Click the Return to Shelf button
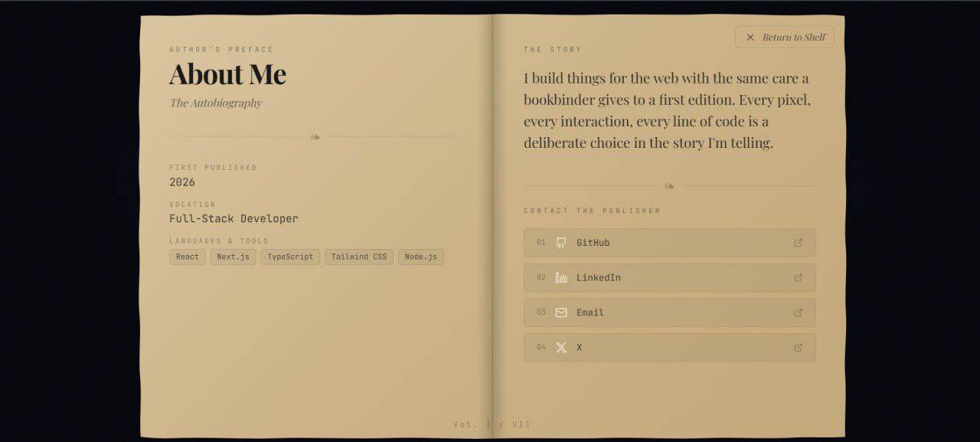Image resolution: width=980 pixels, height=442 pixels. (x=785, y=37)
